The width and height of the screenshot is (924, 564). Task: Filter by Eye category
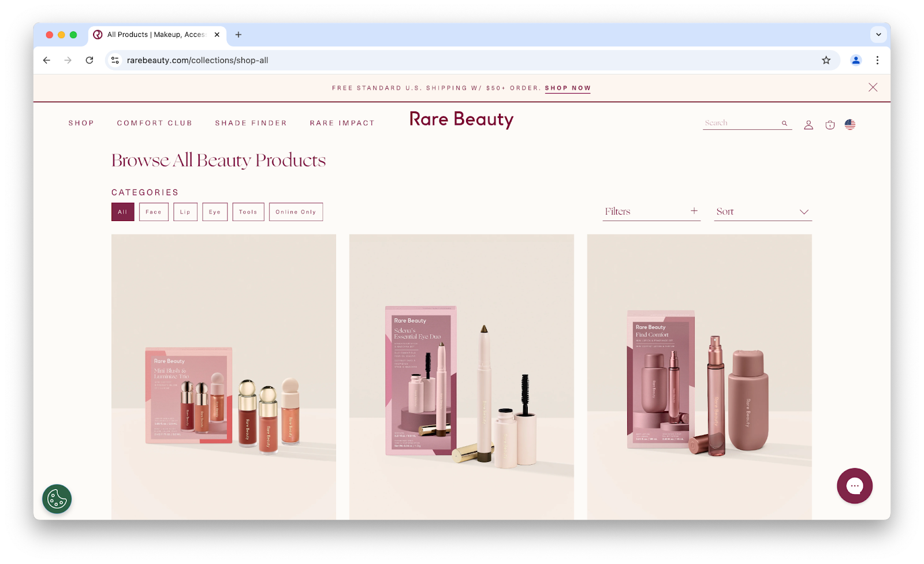(215, 212)
